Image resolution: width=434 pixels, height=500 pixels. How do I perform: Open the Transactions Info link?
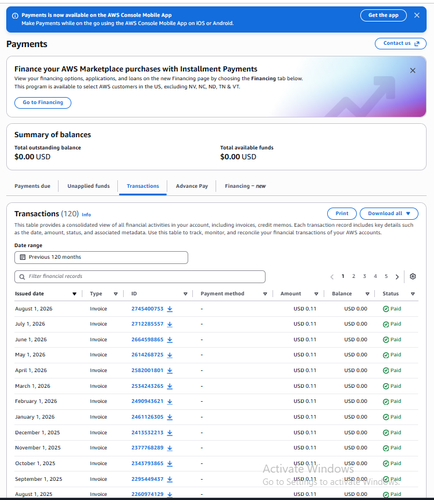point(86,215)
